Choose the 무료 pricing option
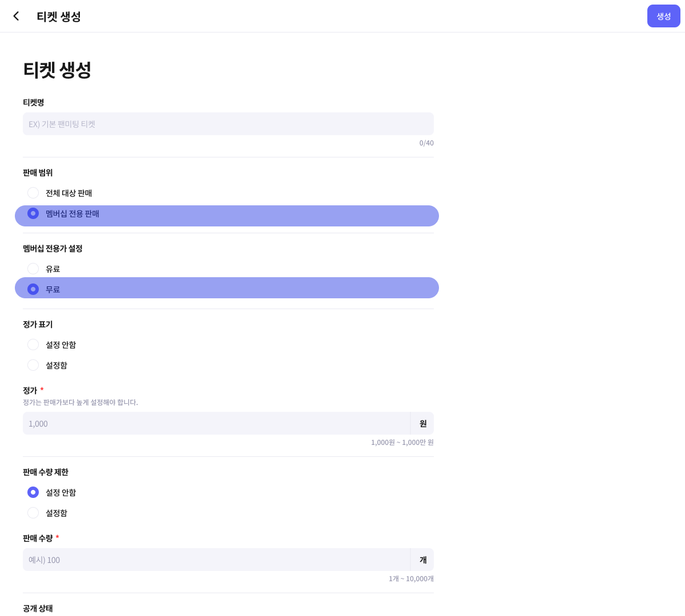 tap(33, 289)
